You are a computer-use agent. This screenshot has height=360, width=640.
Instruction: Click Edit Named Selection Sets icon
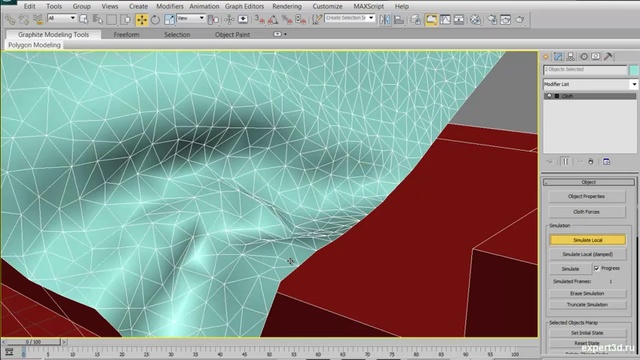click(316, 19)
